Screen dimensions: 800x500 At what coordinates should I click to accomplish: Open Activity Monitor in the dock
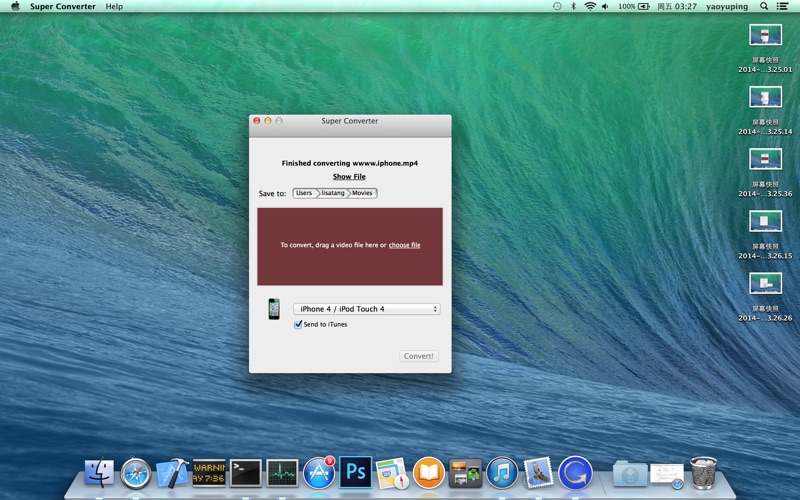[x=282, y=473]
